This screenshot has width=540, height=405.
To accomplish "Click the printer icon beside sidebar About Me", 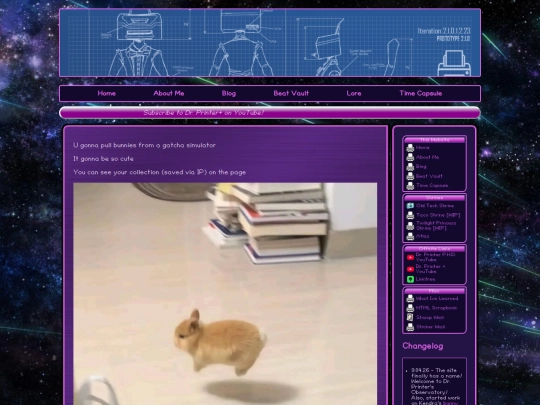I will coord(410,157).
